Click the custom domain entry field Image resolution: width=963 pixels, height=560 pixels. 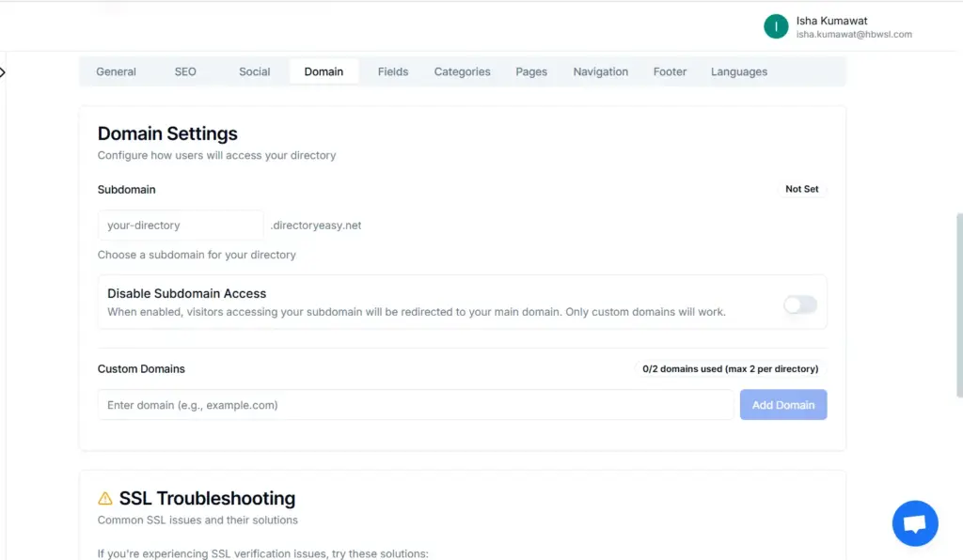pyautogui.click(x=416, y=404)
